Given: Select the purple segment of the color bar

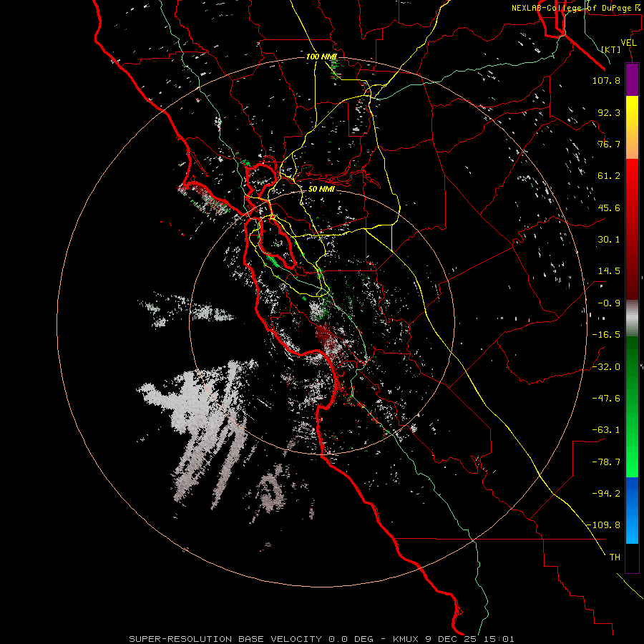Looking at the screenshot, I should point(632,79).
